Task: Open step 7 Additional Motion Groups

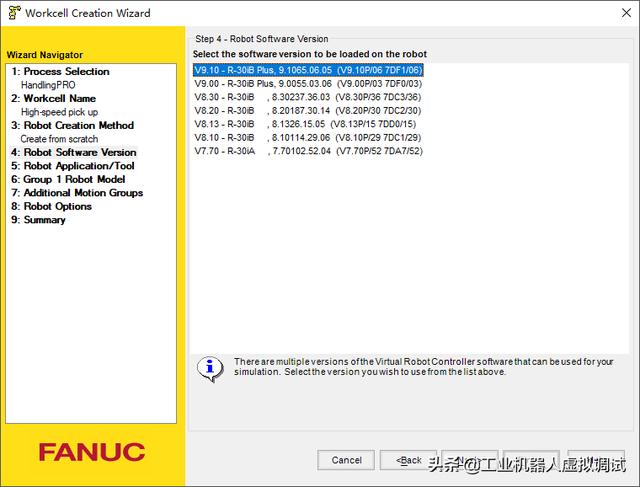Action: (x=77, y=193)
